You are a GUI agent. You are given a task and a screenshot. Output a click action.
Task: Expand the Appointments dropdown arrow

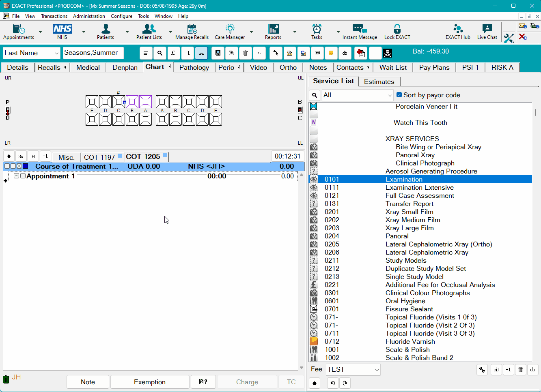point(40,32)
